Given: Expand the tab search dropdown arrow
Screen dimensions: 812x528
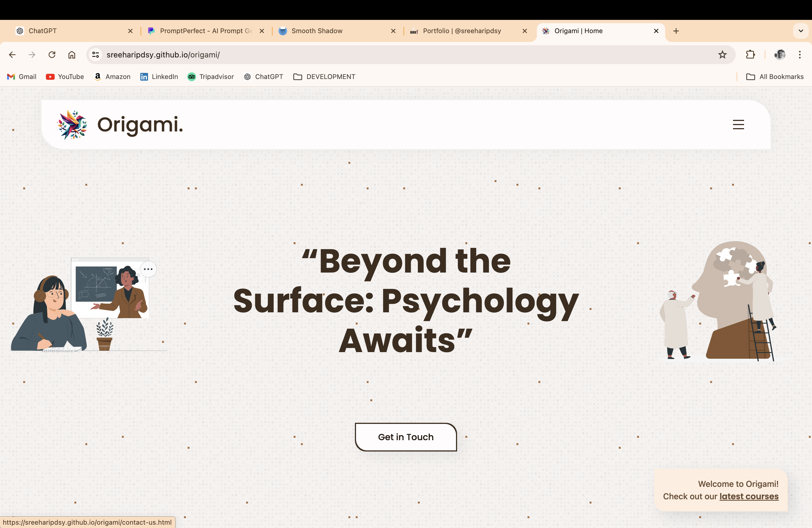Looking at the screenshot, I should (801, 31).
